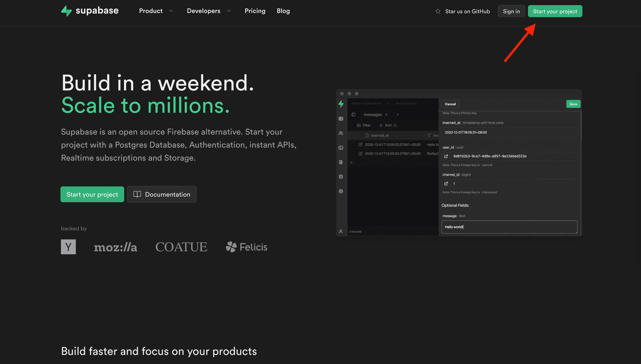Click the Filter control in demo table

(364, 125)
